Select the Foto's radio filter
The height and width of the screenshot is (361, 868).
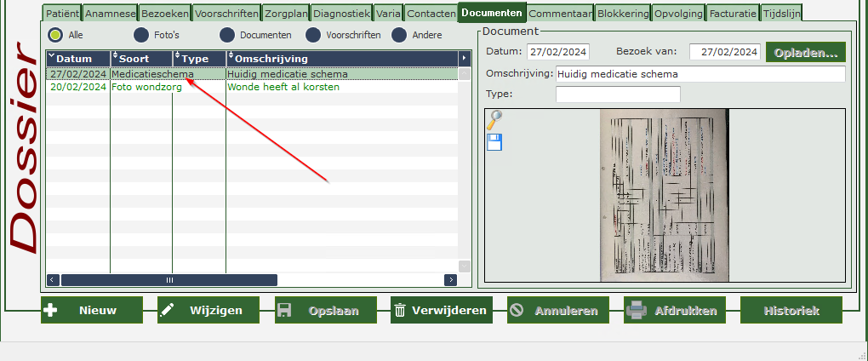[142, 35]
